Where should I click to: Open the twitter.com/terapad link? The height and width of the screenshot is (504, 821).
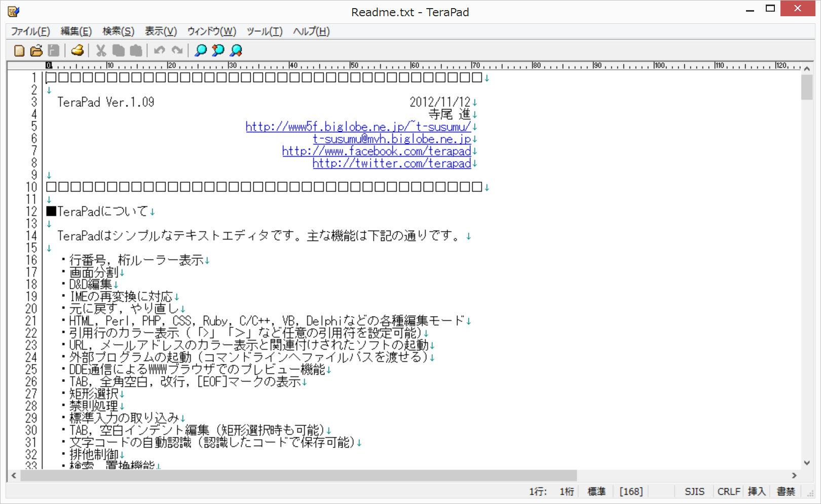[392, 163]
